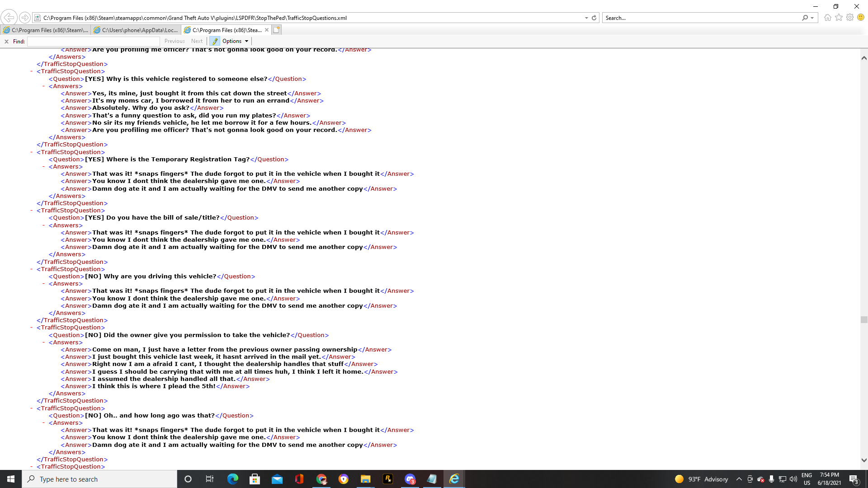The image size is (868, 488).
Task: Click the search magnifier icon
Action: 805,18
